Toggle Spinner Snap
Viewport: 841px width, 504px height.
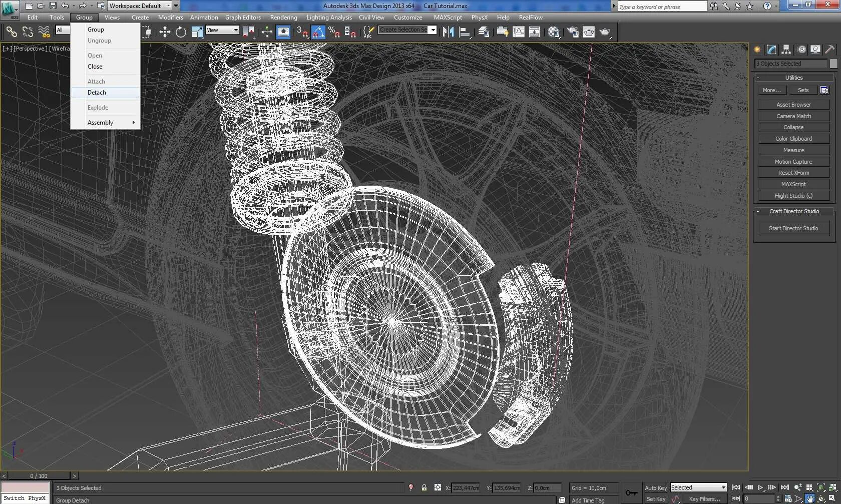350,32
